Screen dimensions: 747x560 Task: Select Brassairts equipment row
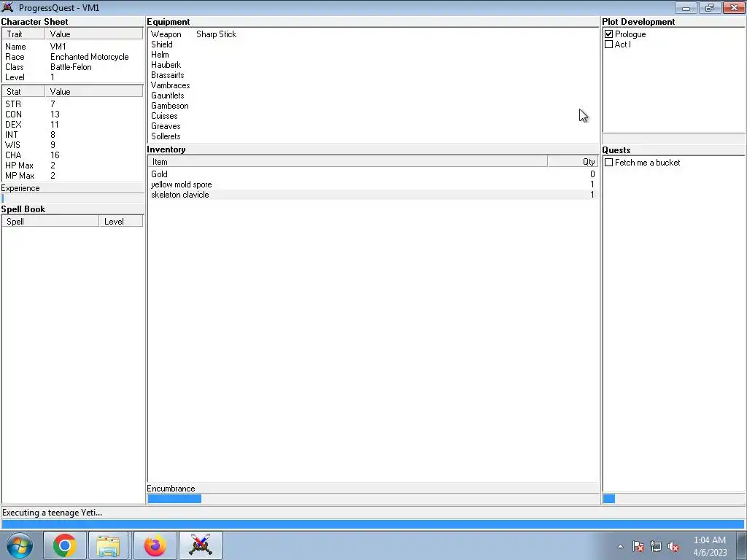point(373,75)
